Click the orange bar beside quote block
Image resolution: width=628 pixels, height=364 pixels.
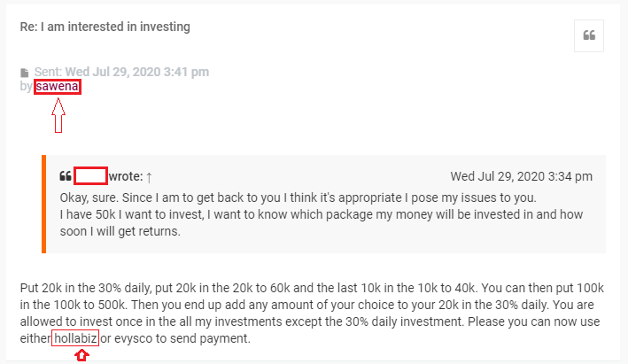pyautogui.click(x=44, y=205)
